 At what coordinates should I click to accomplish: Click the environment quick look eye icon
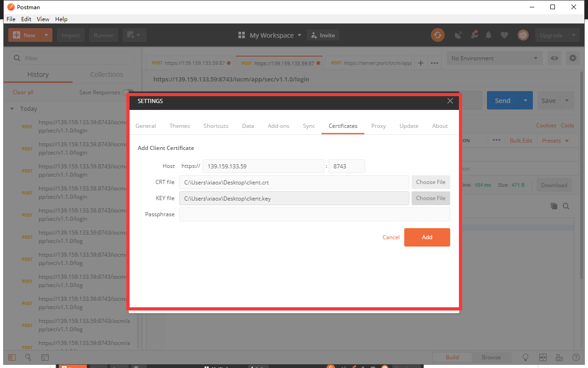[555, 58]
